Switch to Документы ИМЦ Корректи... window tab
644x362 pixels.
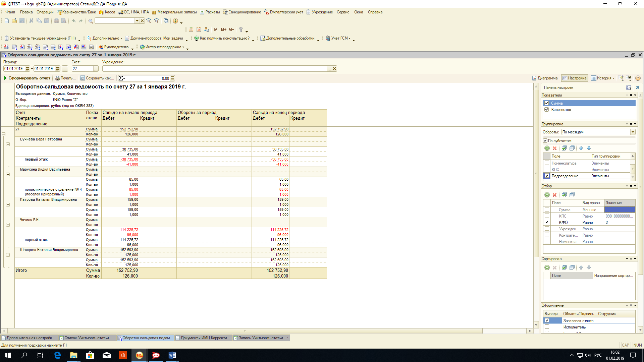coord(203,338)
